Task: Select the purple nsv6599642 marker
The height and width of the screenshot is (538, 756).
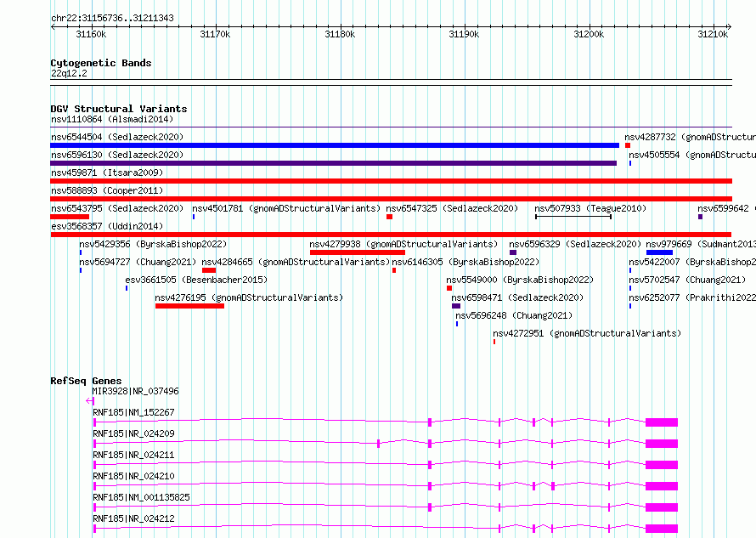Action: tap(700, 217)
